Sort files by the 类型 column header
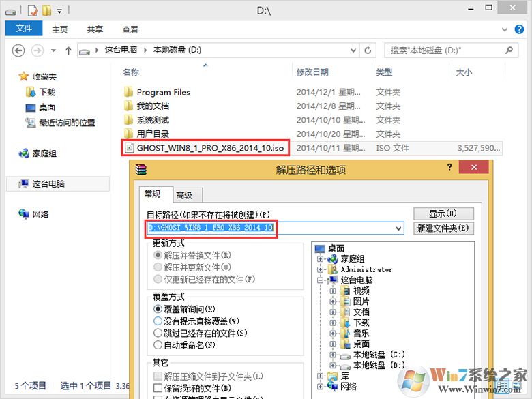This screenshot has width=532, height=399. point(384,72)
